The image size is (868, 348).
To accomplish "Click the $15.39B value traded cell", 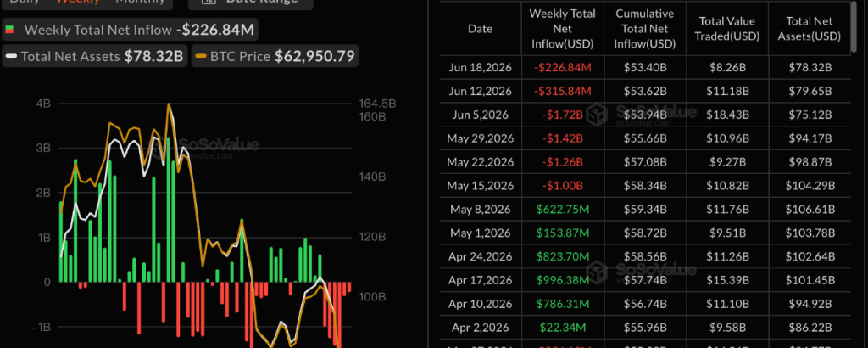I will tap(726, 280).
